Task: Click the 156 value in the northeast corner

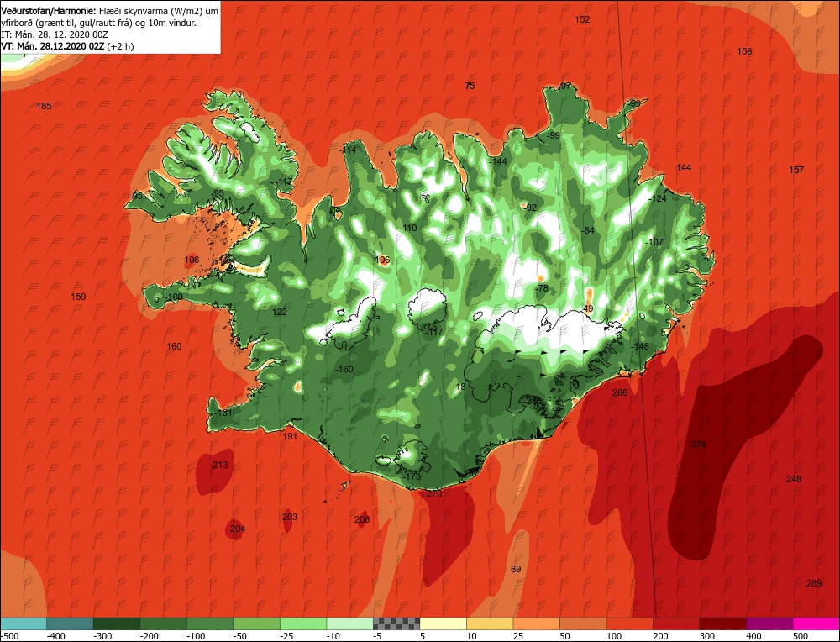Action: point(744,51)
